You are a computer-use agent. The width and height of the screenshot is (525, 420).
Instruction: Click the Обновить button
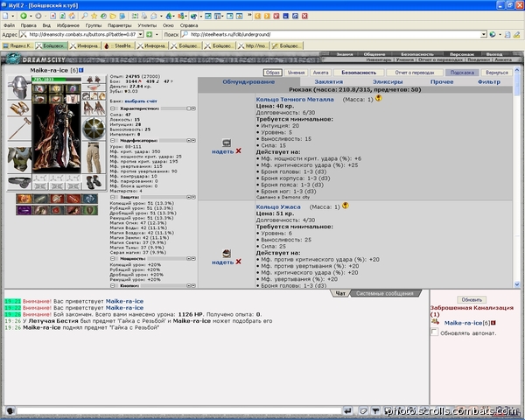click(x=472, y=300)
